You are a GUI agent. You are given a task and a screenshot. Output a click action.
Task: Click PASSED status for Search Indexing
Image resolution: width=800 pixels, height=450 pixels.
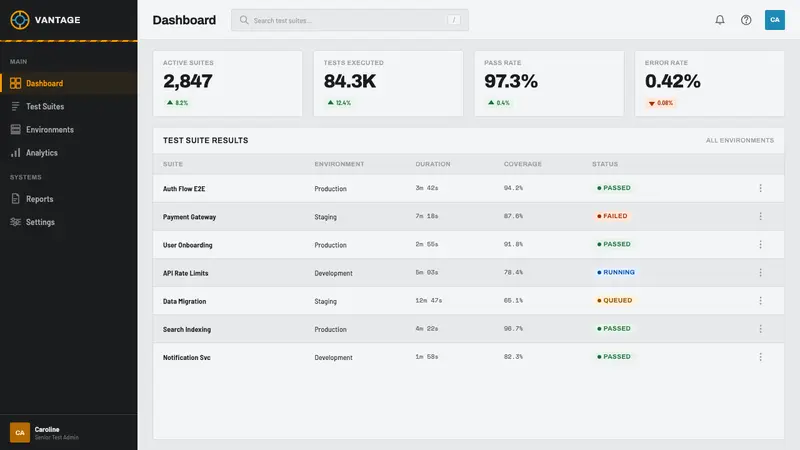click(x=613, y=329)
